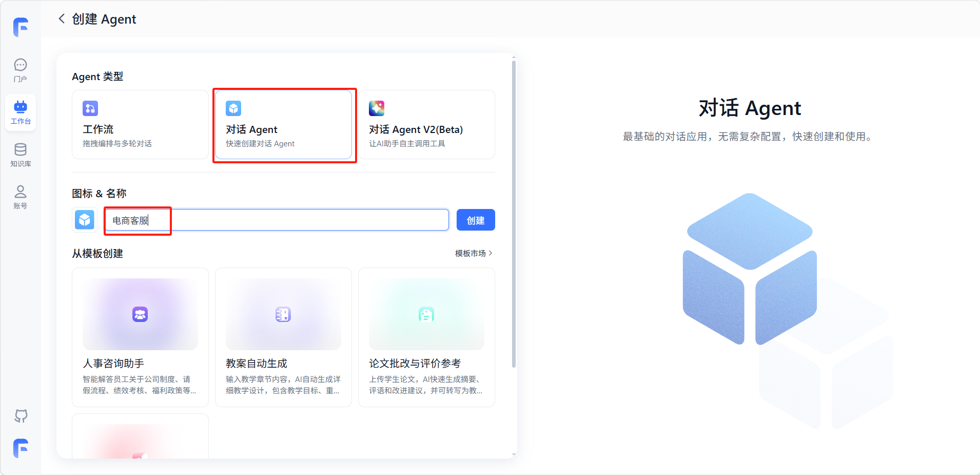Select the 工作台 workbench sidebar icon
This screenshot has width=980, height=475.
pos(21,112)
